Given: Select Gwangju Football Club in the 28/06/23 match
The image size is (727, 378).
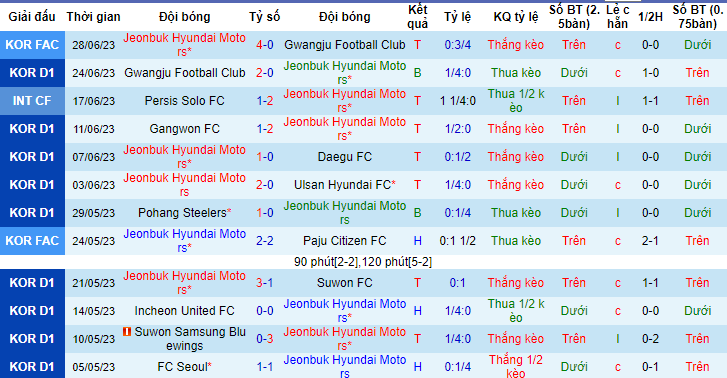Looking at the screenshot, I should 344,45.
